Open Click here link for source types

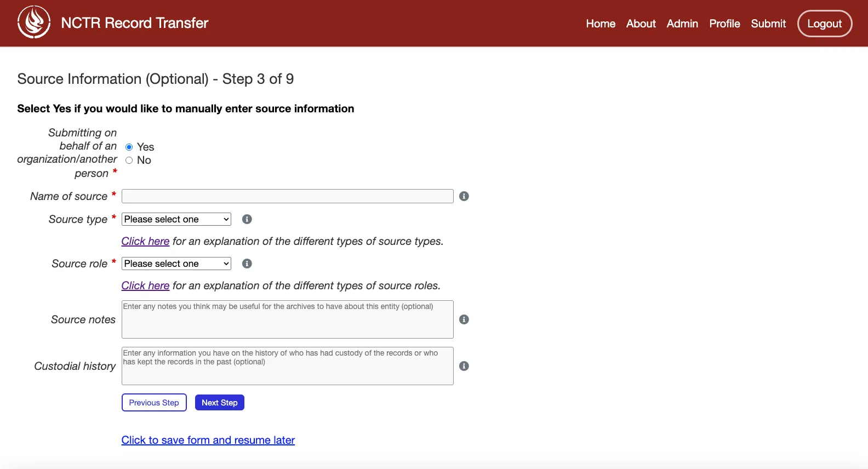145,241
